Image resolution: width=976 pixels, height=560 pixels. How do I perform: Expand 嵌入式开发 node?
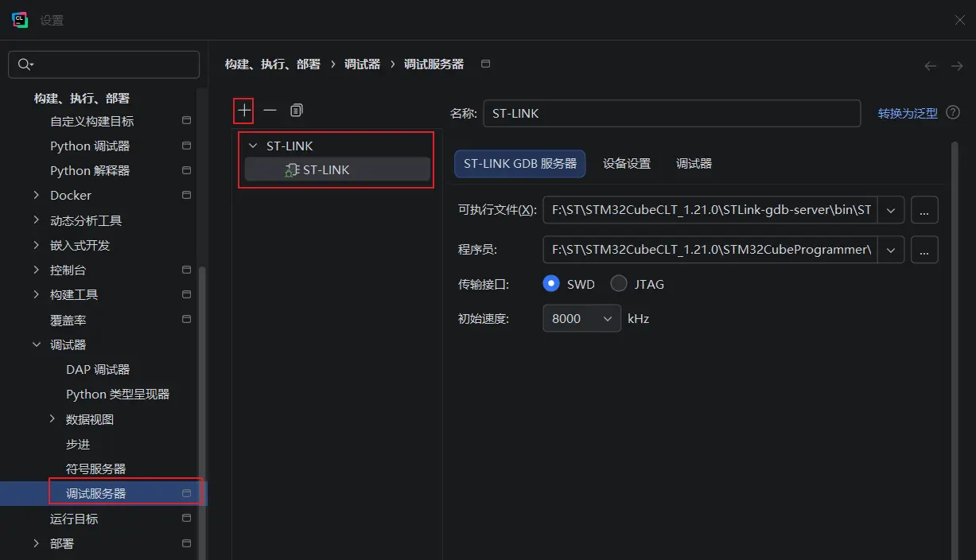click(36, 245)
